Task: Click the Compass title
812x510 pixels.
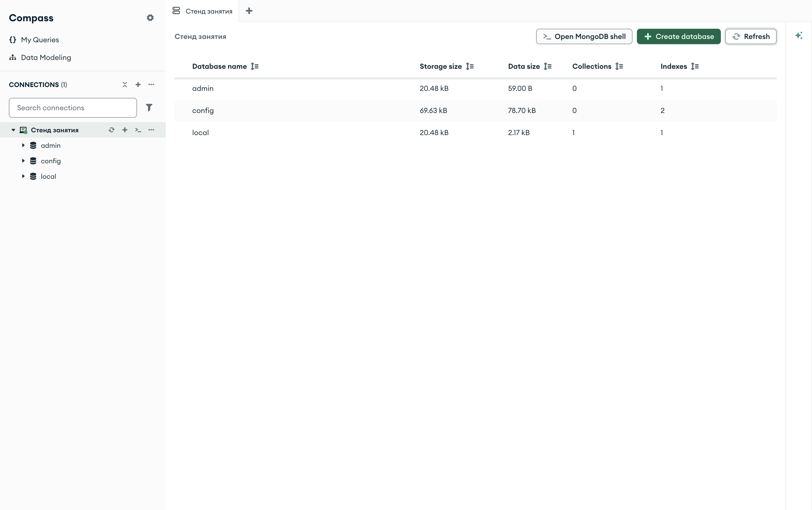Action: point(31,18)
